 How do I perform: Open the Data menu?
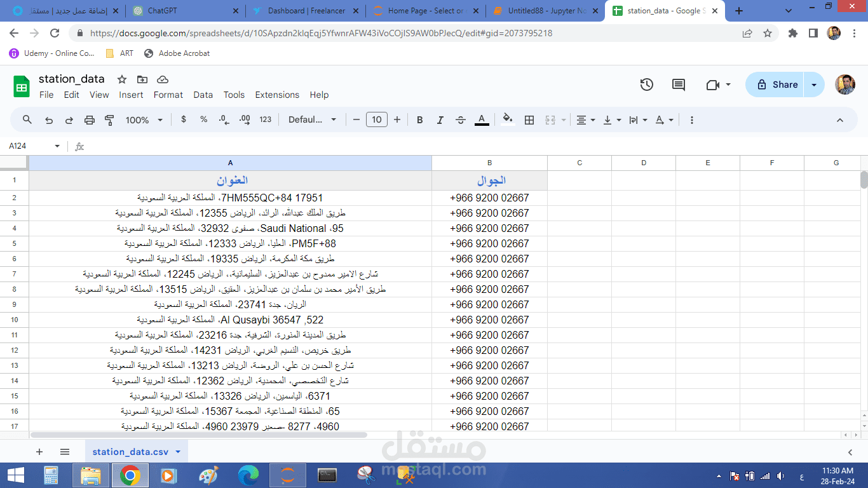pyautogui.click(x=203, y=95)
